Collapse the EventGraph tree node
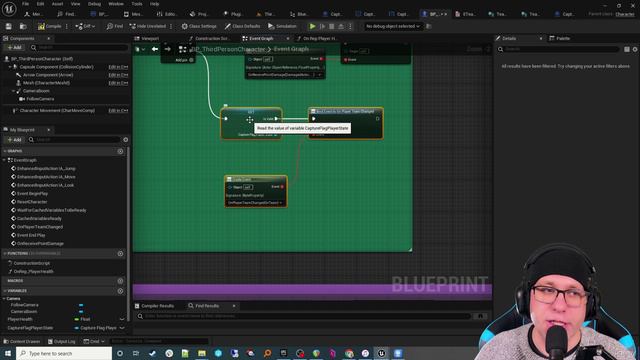640x360 pixels. click(5, 160)
